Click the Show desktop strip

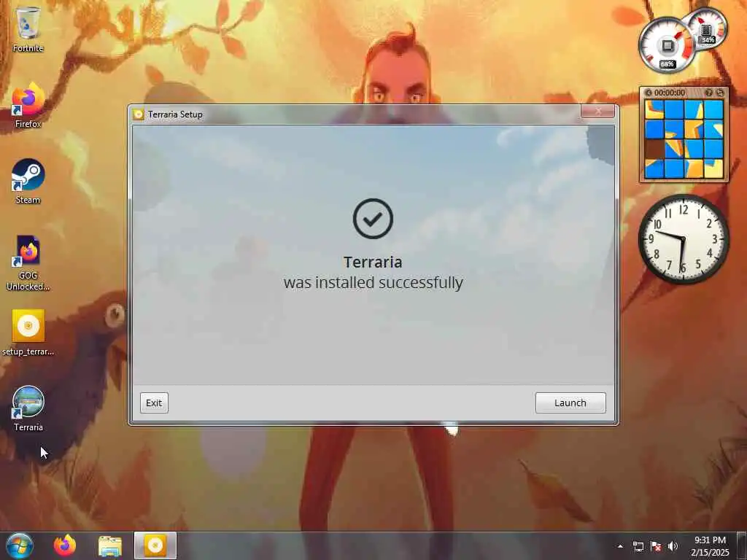coord(742,545)
